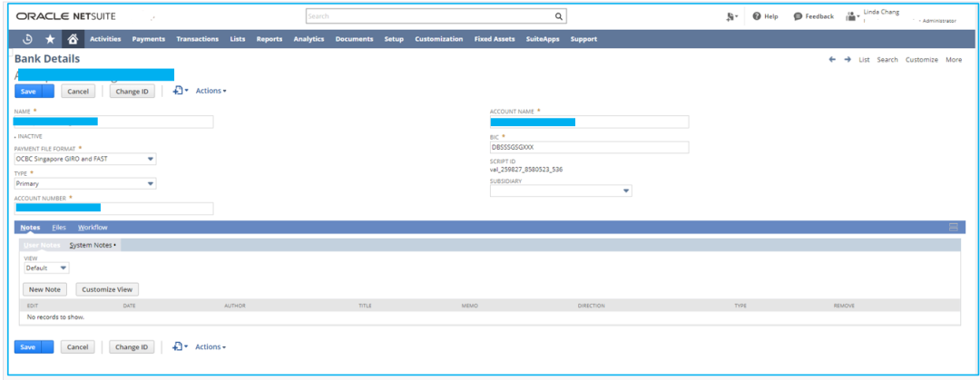
Task: Click the Oracle NetSuite logo
Action: (x=65, y=16)
